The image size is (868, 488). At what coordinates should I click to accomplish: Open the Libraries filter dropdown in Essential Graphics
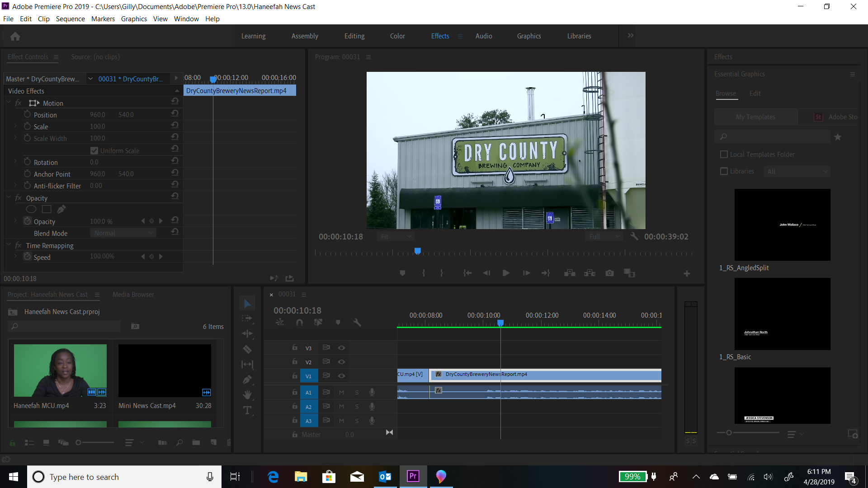click(x=797, y=171)
